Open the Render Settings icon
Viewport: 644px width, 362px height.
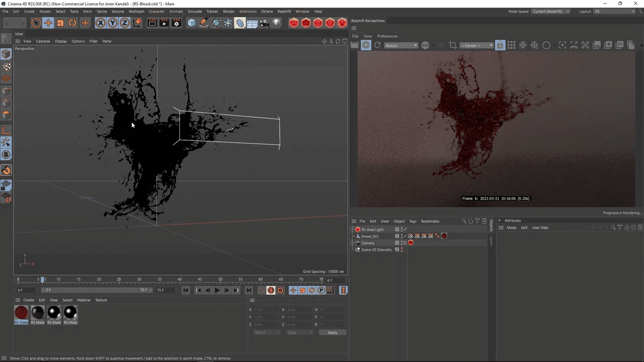point(176,23)
